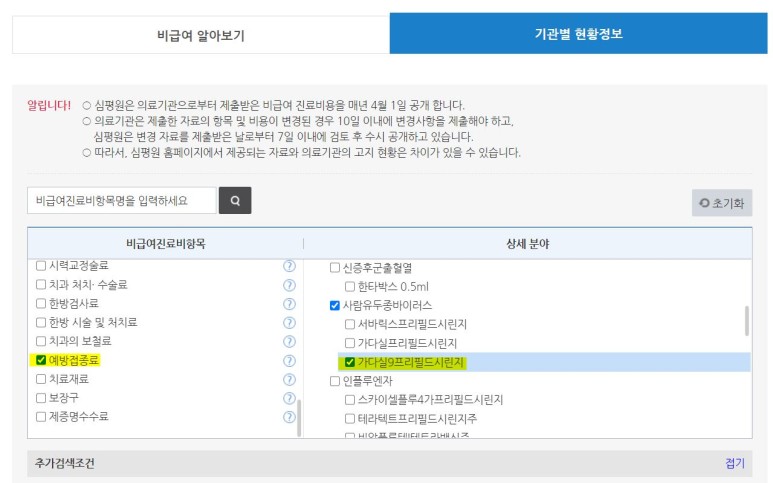Viewport: 773px width, 483px height.
Task: Check the 한방 시술 및 처치료 checkbox
Action: (x=41, y=322)
